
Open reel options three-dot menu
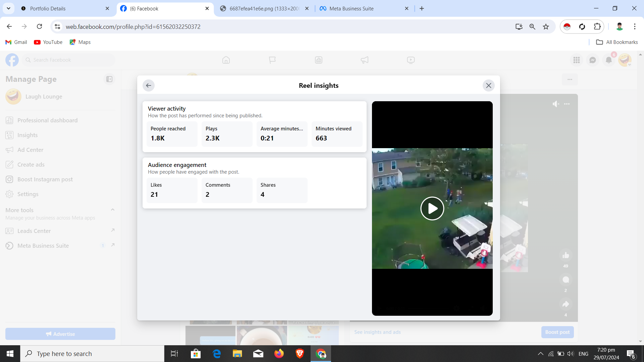coord(567,104)
